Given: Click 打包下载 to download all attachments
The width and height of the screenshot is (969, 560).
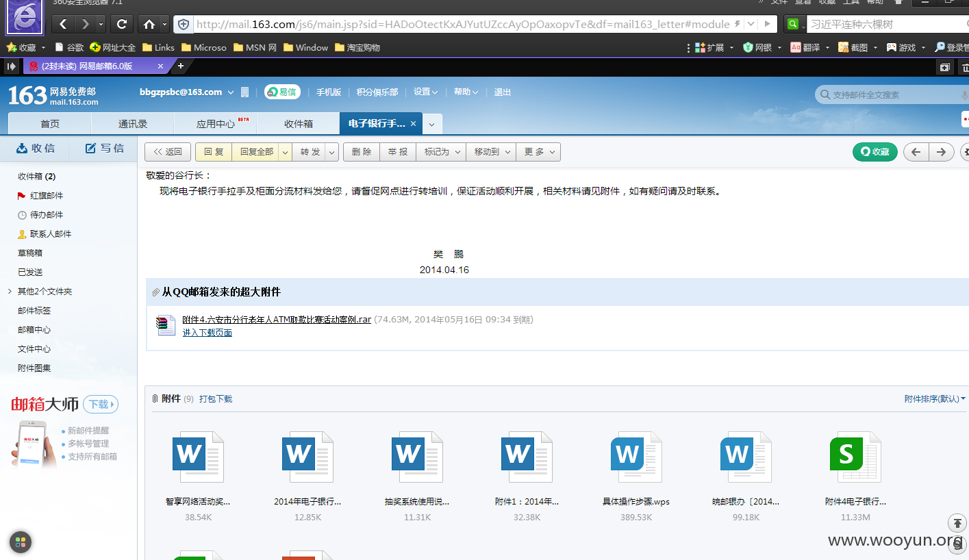Looking at the screenshot, I should click(x=216, y=399).
